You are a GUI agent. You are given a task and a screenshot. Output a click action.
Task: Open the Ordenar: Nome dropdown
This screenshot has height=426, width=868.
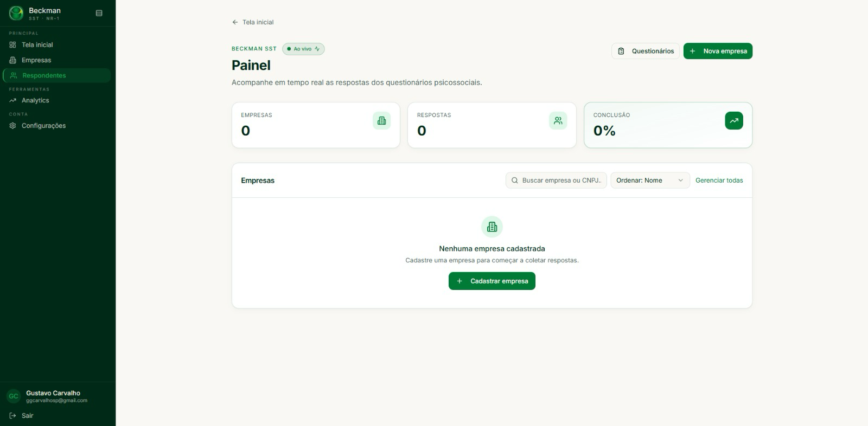[650, 180]
